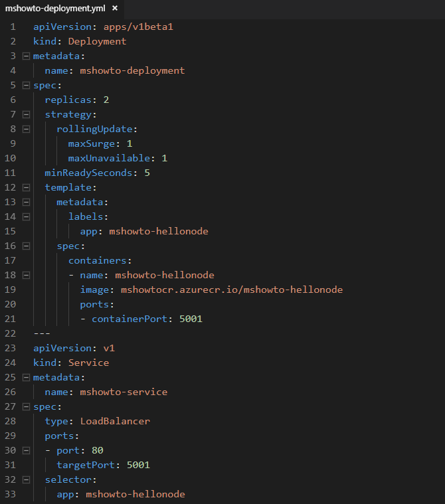Collapse the spec block on line 5
Image resolution: width=445 pixels, height=504 pixels.
[x=26, y=86]
